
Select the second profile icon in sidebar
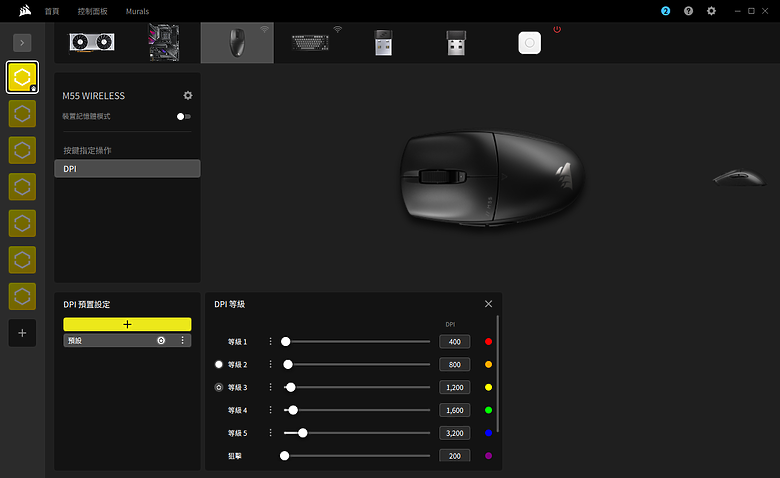point(22,114)
